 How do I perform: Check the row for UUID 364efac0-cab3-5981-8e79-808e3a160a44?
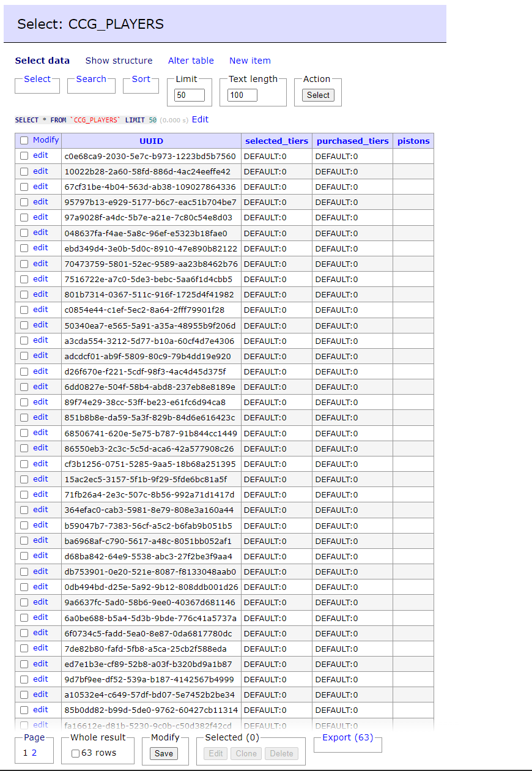click(x=24, y=510)
